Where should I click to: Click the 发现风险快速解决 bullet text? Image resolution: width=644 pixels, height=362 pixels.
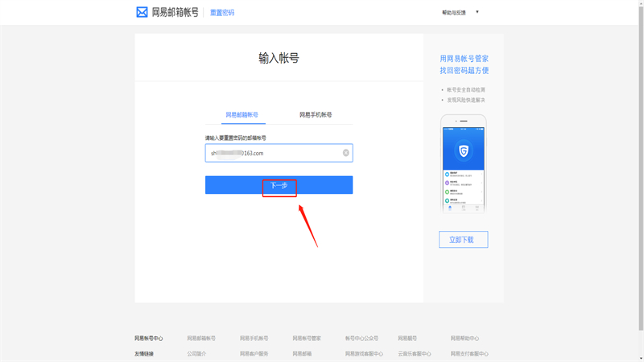click(x=466, y=100)
